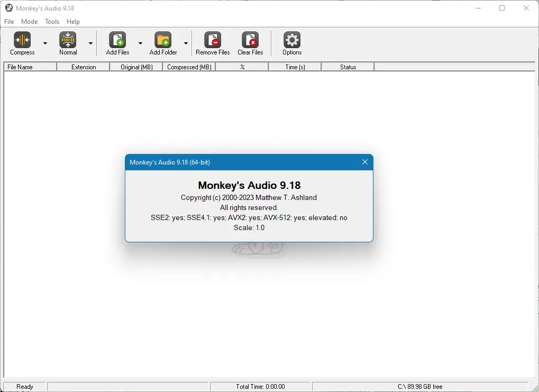Viewport: 539px width, 392px height.
Task: Click the Add Folder icon
Action: point(163,40)
